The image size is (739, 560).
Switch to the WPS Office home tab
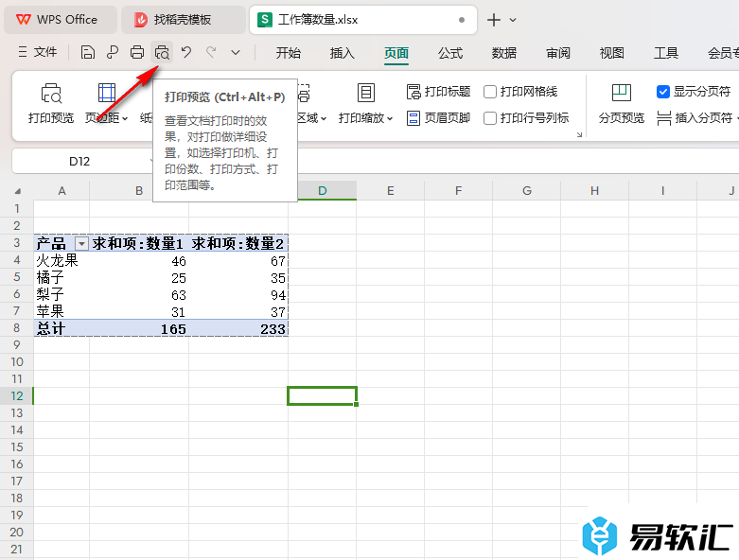(61, 20)
